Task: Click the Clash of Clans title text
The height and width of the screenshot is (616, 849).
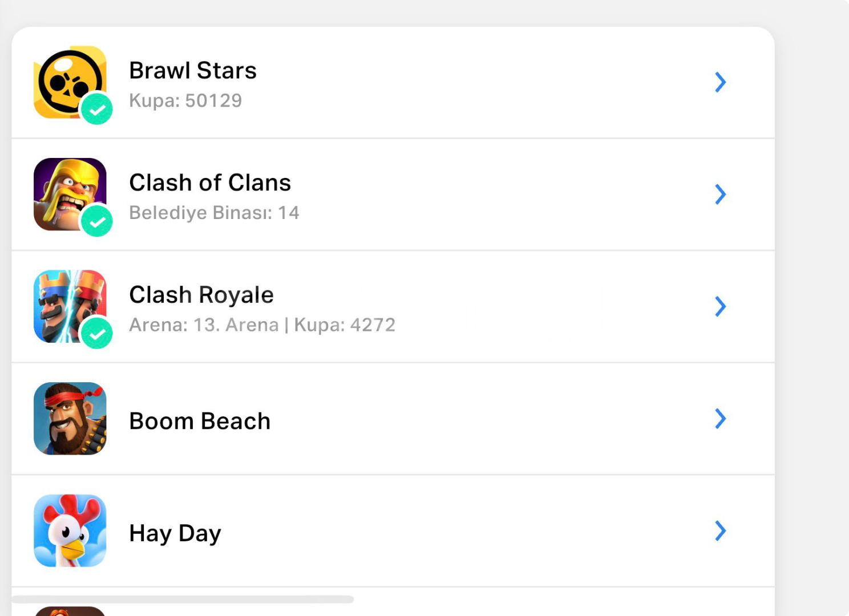Action: point(210,183)
